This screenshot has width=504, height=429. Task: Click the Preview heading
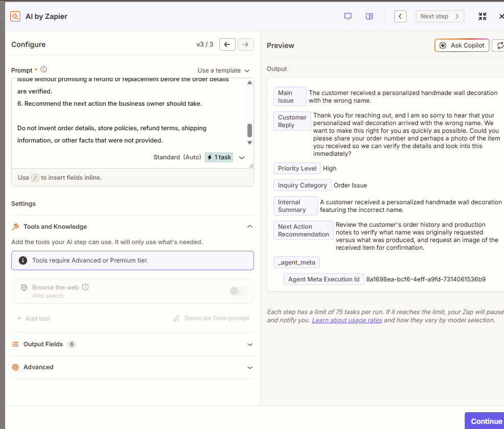point(280,45)
